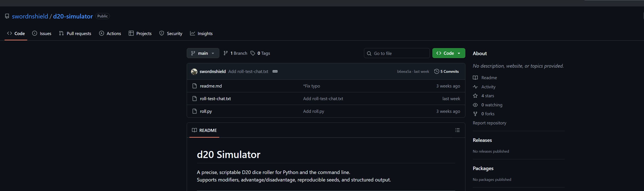Open the Security tab

click(x=171, y=33)
